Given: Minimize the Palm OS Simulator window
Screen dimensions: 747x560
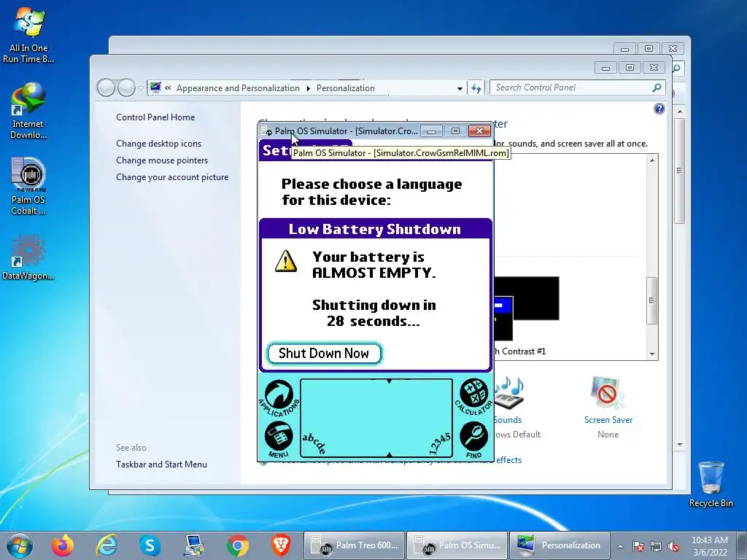Looking at the screenshot, I should pos(431,131).
